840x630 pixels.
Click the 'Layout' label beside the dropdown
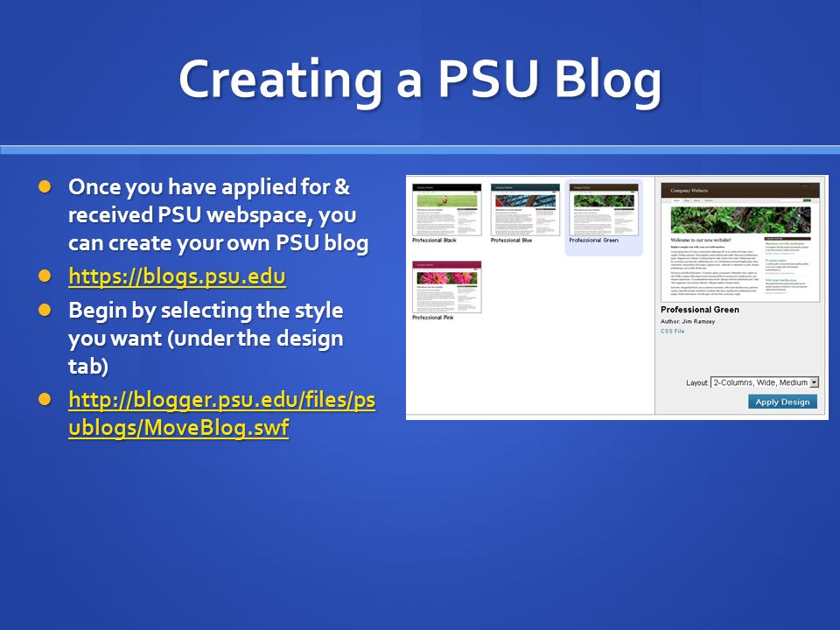pos(696,383)
